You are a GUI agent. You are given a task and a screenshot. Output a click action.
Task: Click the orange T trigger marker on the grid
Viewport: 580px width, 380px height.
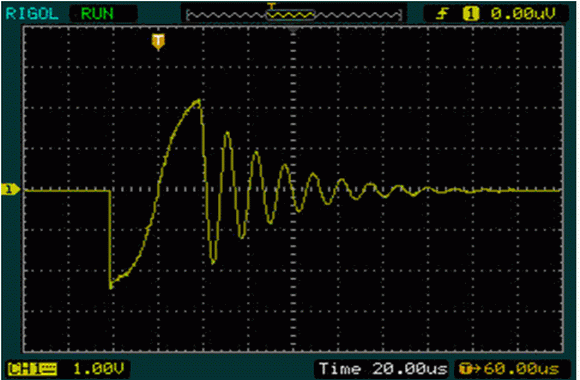pyautogui.click(x=158, y=41)
